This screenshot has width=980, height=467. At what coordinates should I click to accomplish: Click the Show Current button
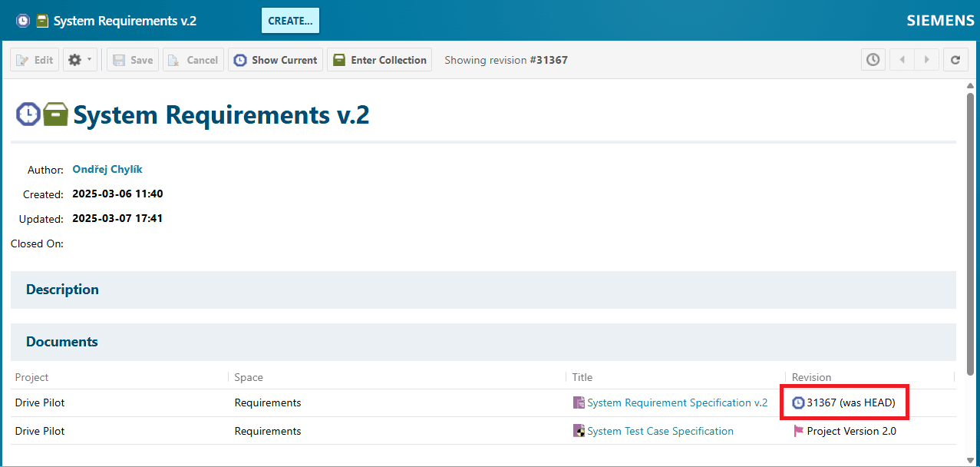(276, 60)
